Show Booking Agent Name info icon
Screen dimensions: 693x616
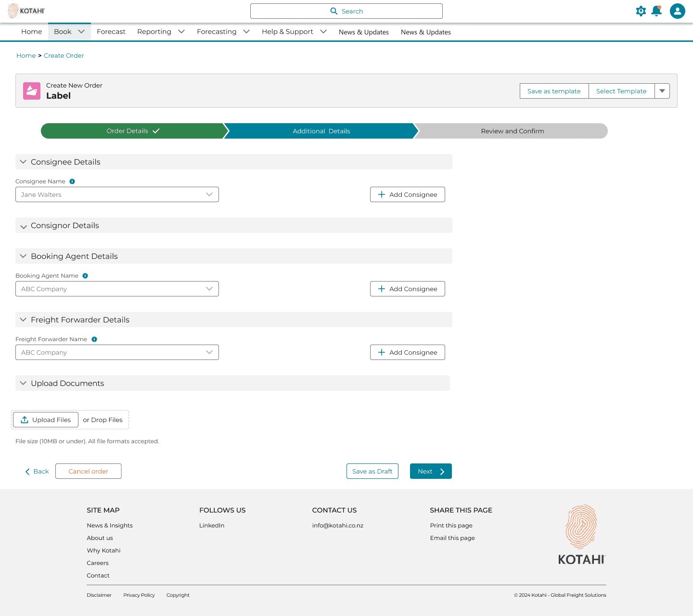(85, 276)
